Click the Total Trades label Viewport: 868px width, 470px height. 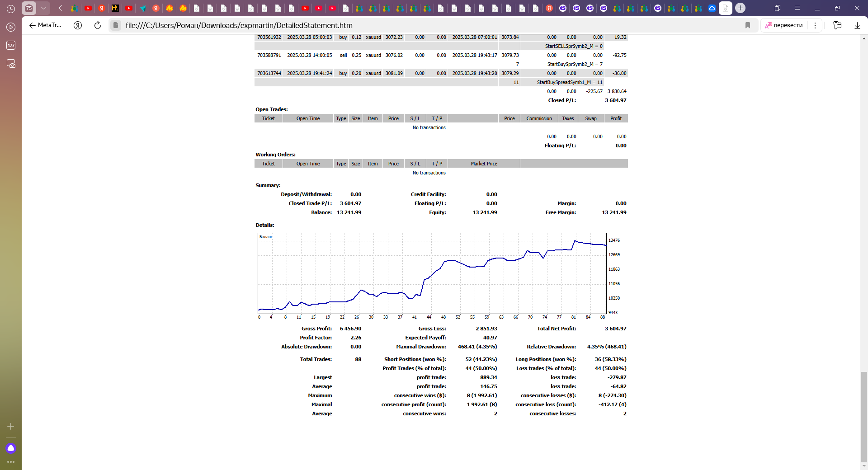pos(316,359)
